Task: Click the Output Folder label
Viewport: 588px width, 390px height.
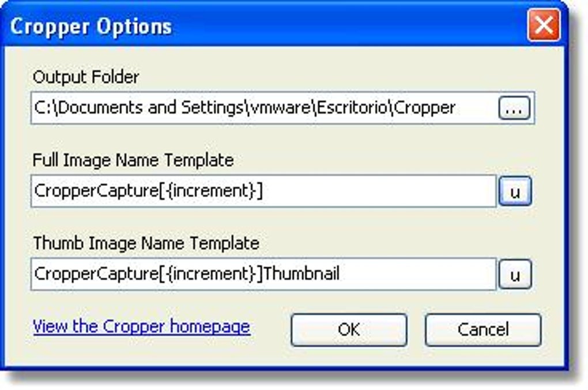Action: point(86,77)
